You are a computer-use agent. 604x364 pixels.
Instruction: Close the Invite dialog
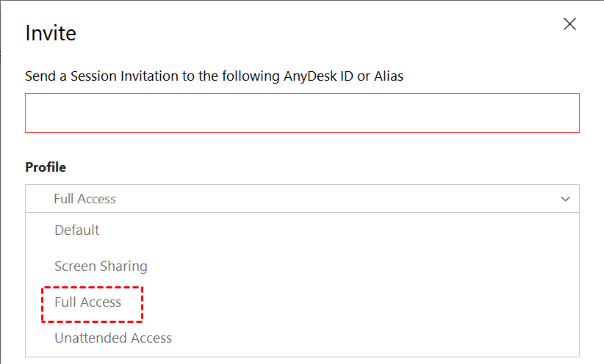(569, 24)
